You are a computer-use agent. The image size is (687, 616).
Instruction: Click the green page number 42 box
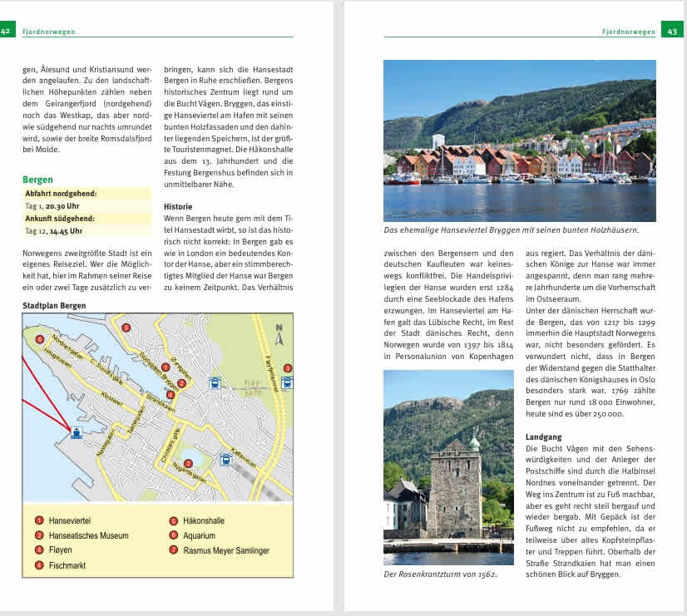tap(7, 30)
